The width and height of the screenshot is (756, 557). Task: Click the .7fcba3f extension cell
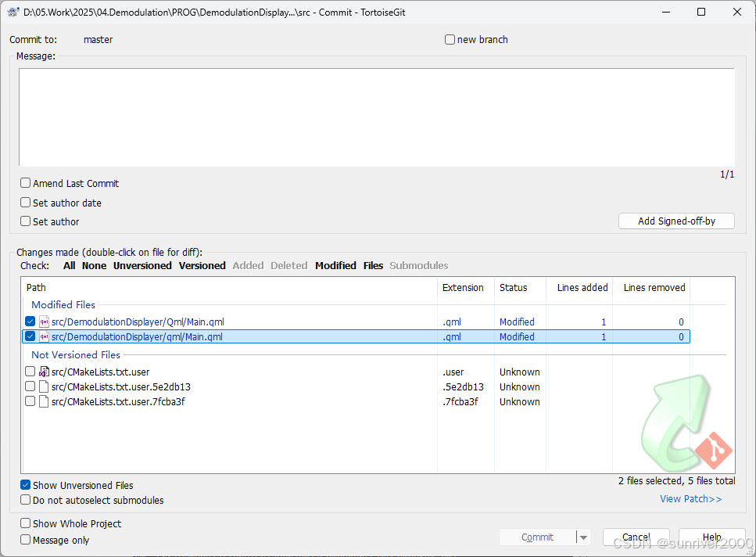pos(460,402)
